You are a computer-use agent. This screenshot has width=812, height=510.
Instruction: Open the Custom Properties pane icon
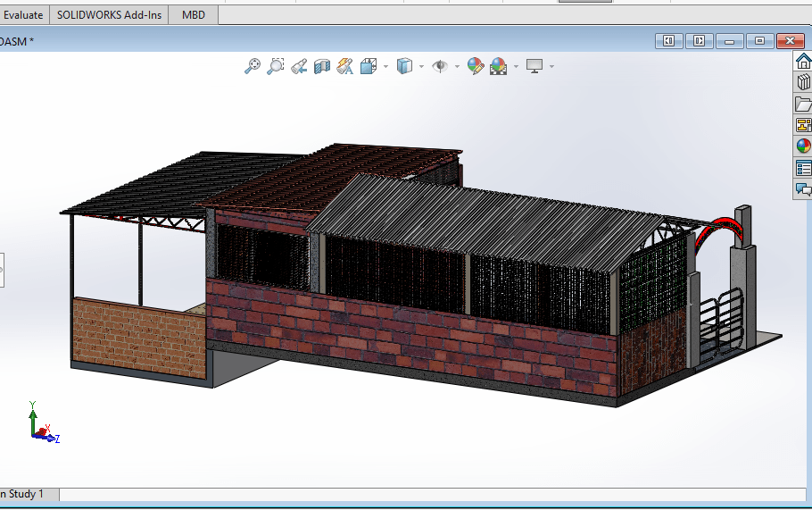(x=803, y=168)
